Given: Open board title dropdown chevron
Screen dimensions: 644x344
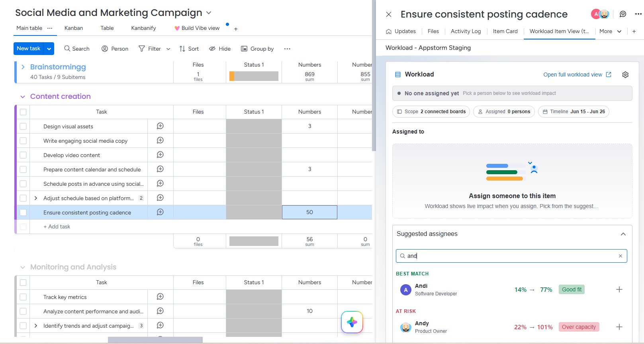Looking at the screenshot, I should 209,13.
